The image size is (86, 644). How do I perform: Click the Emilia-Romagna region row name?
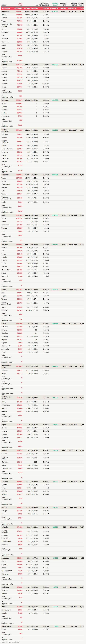pos(5,130)
